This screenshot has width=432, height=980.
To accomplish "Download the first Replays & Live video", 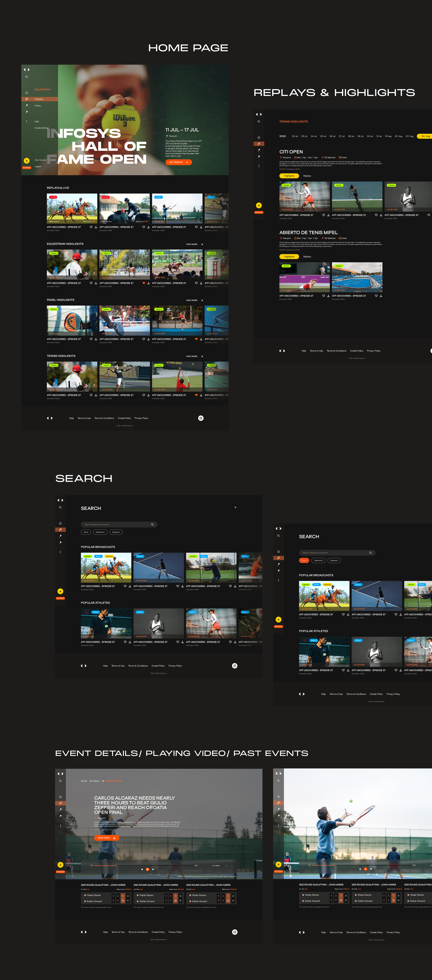I will pos(96,227).
